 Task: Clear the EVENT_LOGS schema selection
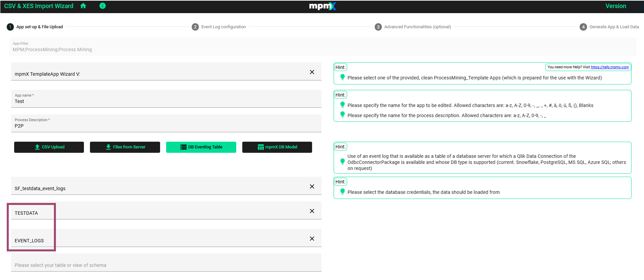312,239
